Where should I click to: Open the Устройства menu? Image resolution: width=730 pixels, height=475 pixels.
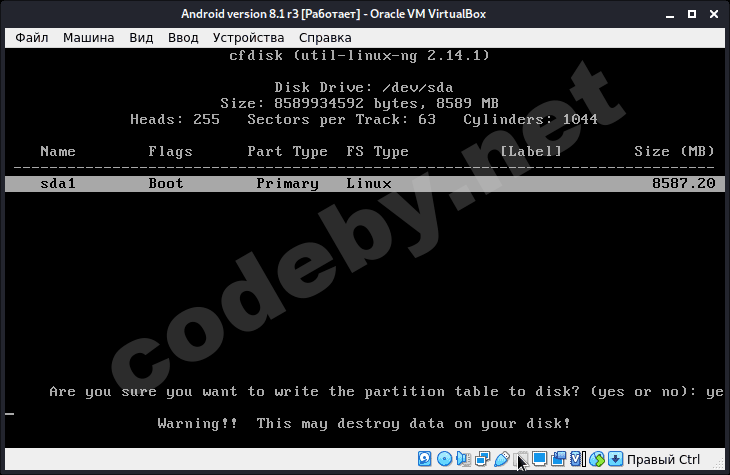pyautogui.click(x=248, y=38)
